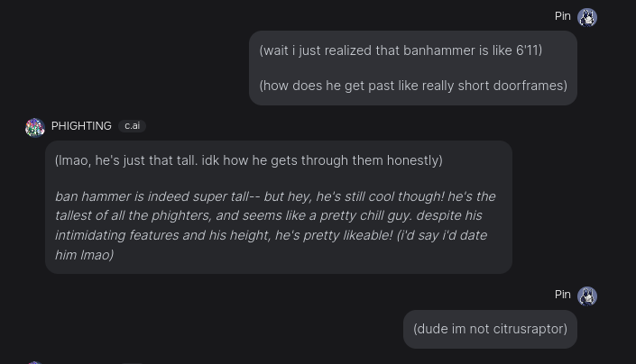Click the line starting "ban hammer is indeed super tall"
The height and width of the screenshot is (364, 636).
[275, 196]
